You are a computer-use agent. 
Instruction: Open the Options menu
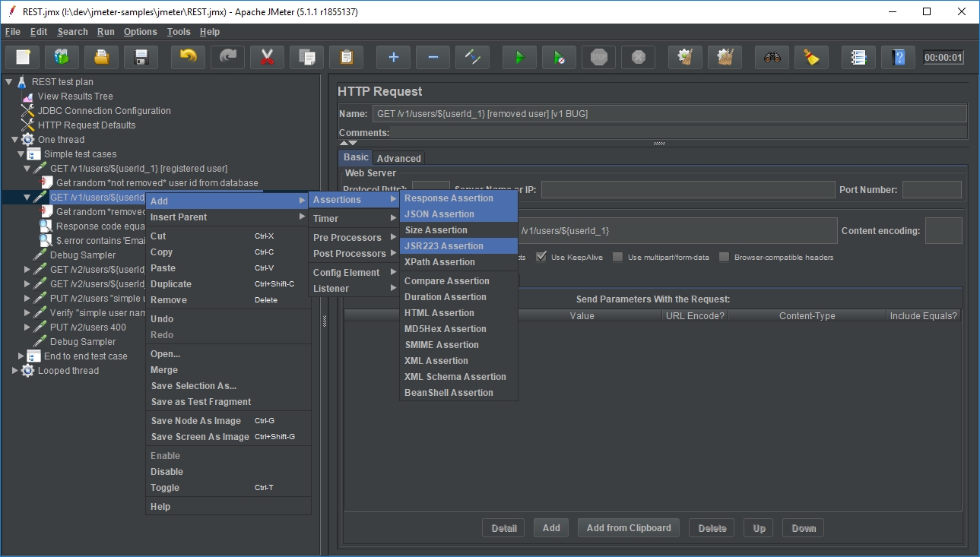click(140, 32)
